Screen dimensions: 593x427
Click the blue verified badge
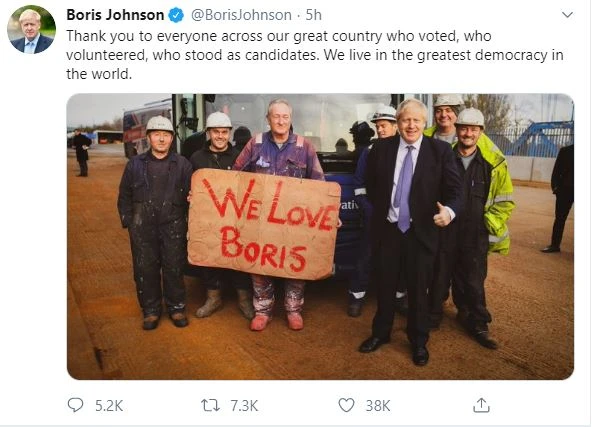click(x=176, y=15)
